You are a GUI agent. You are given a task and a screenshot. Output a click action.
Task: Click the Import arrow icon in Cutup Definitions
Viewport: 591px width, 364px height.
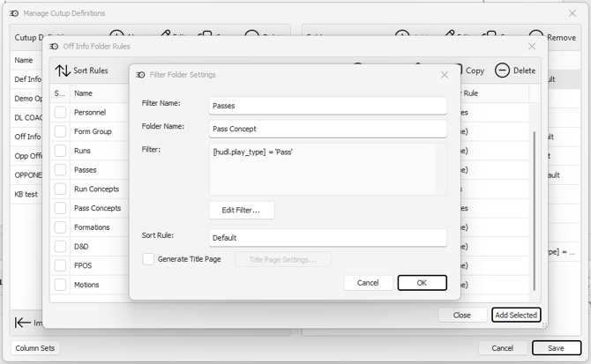[23, 323]
